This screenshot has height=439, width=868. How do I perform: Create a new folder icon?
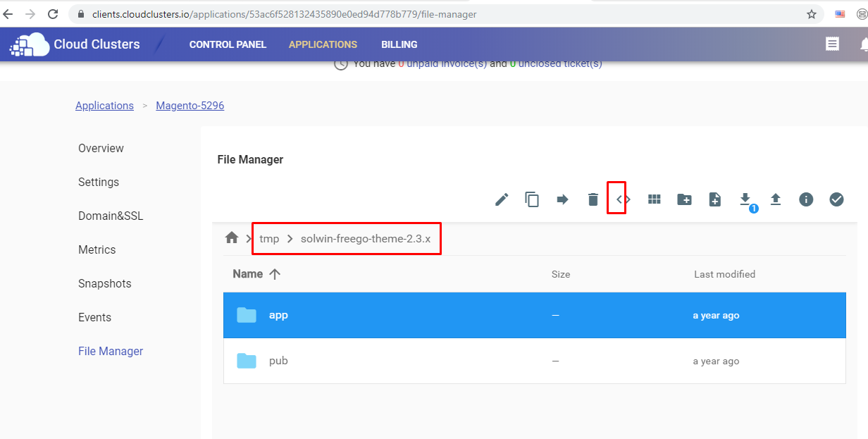pyautogui.click(x=684, y=199)
